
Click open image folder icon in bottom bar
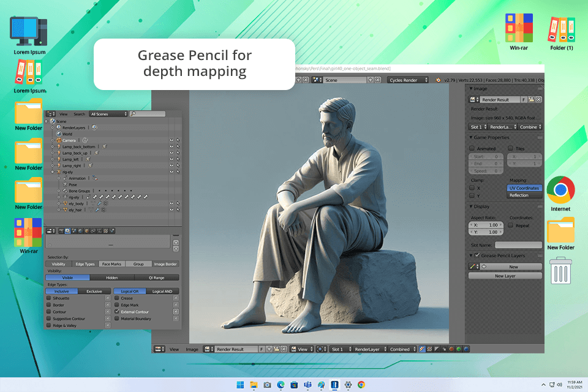click(x=276, y=349)
